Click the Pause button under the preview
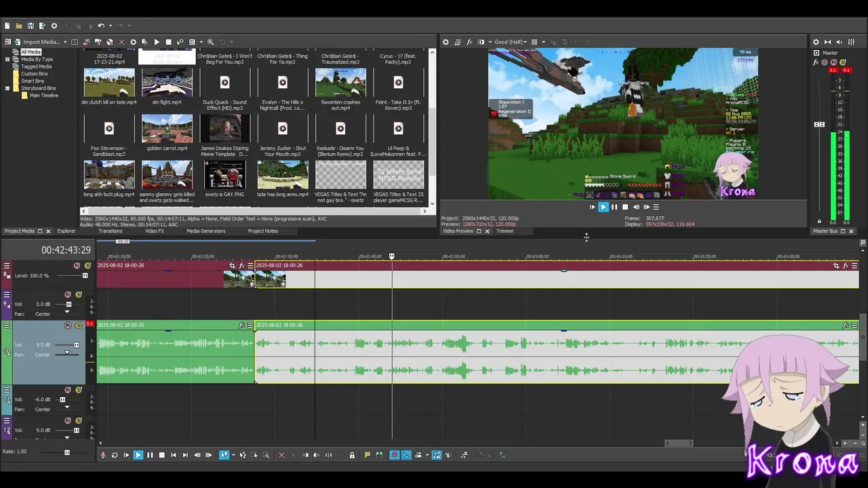 [x=614, y=207]
